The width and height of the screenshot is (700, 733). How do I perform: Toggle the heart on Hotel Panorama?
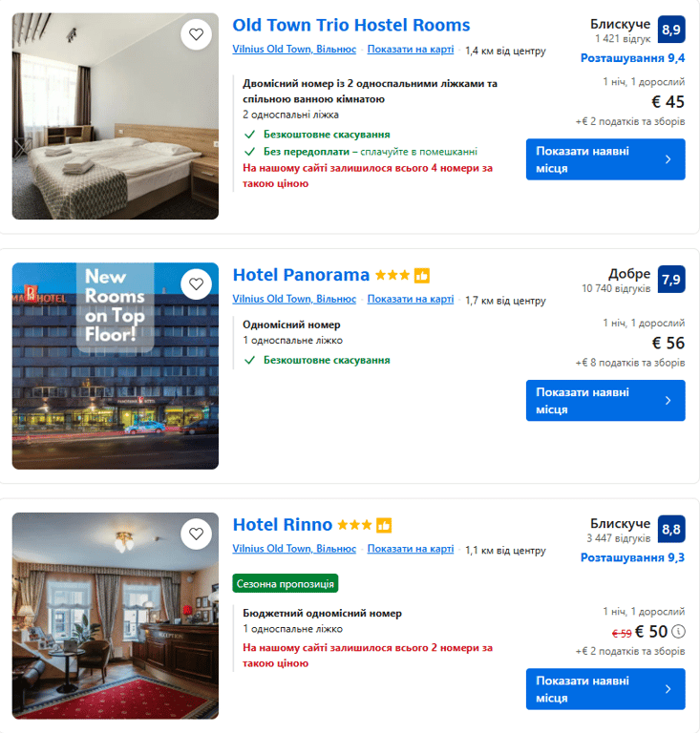click(x=196, y=284)
